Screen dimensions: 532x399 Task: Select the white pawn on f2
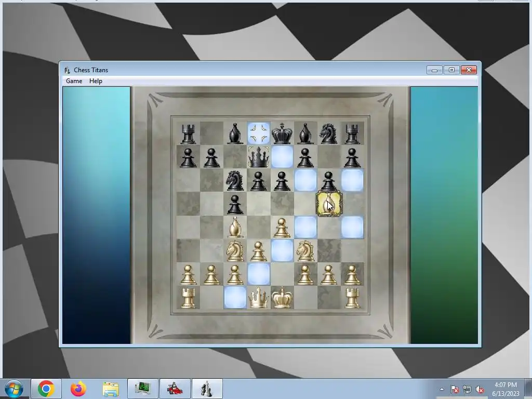tap(305, 275)
